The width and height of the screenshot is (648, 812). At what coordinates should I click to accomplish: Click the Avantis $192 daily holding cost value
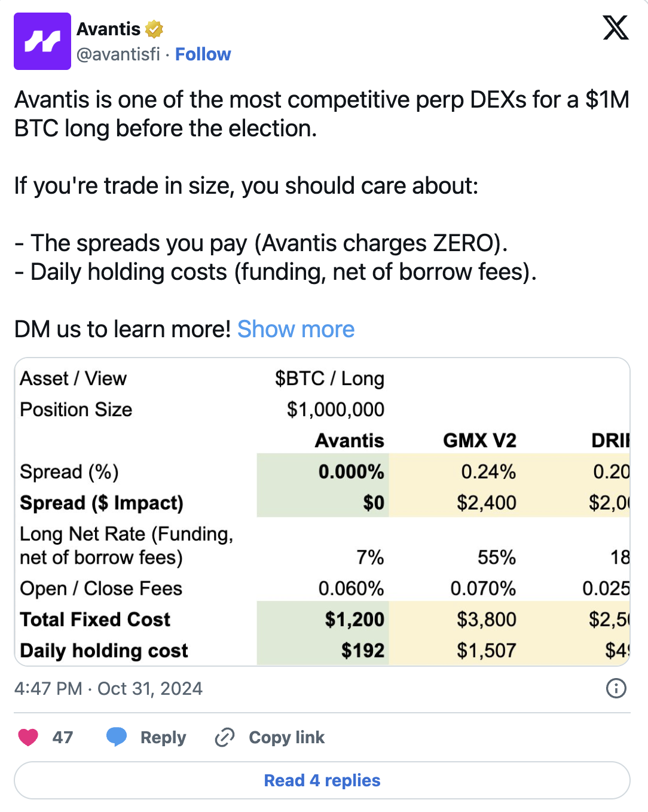tap(362, 651)
